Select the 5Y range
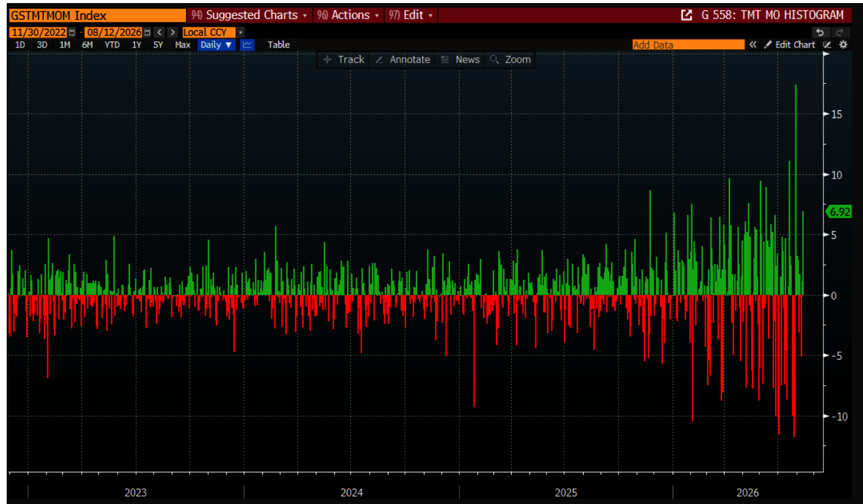 pos(158,44)
